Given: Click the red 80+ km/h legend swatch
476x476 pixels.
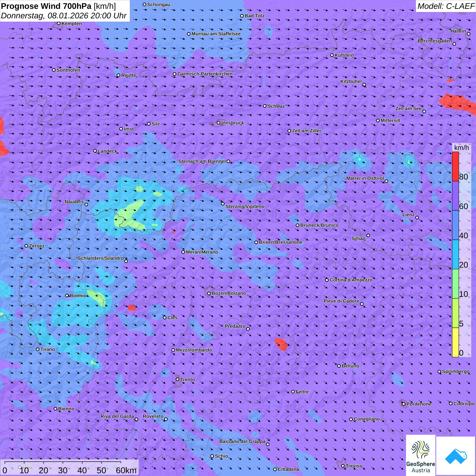Looking at the screenshot, I should (x=455, y=167).
